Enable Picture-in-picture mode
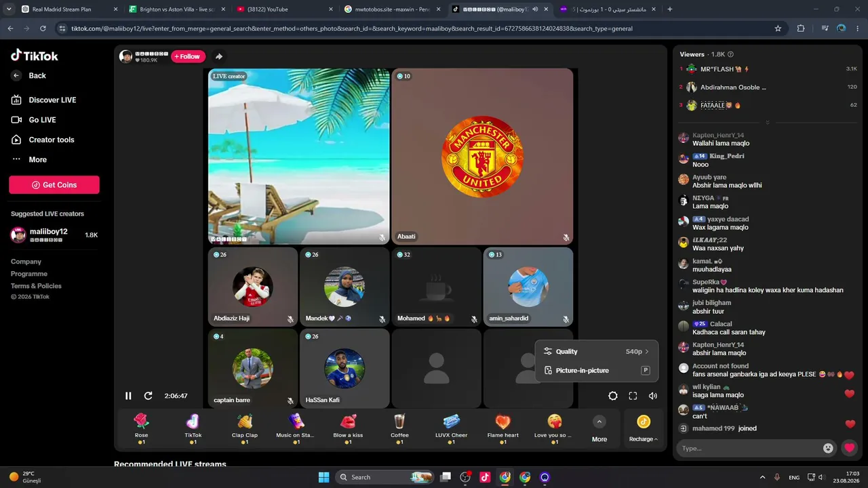Screen dimensions: 868x488 click(597, 371)
